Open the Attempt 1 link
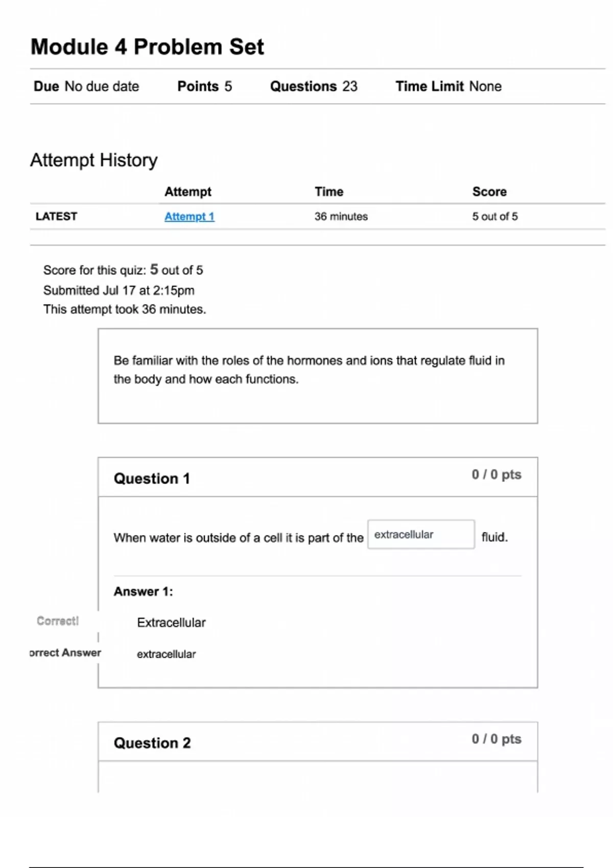Screen dimensions: 613x868 [189, 216]
